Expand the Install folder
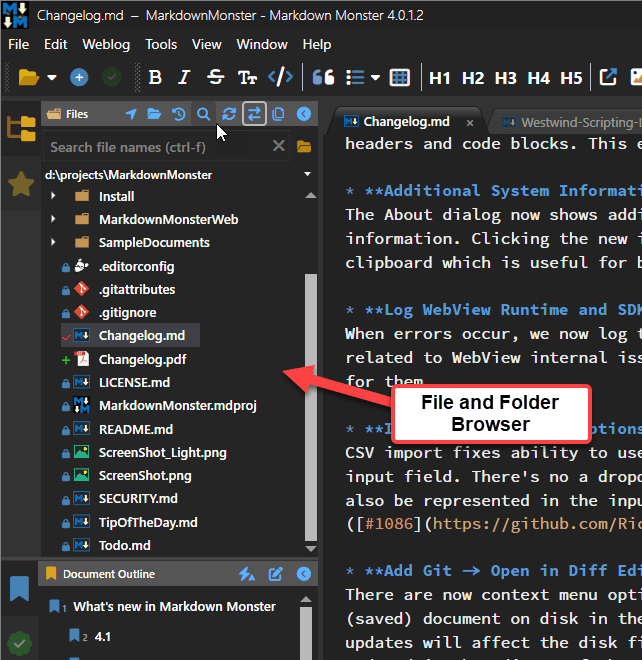This screenshot has height=660, width=642. 53,196
